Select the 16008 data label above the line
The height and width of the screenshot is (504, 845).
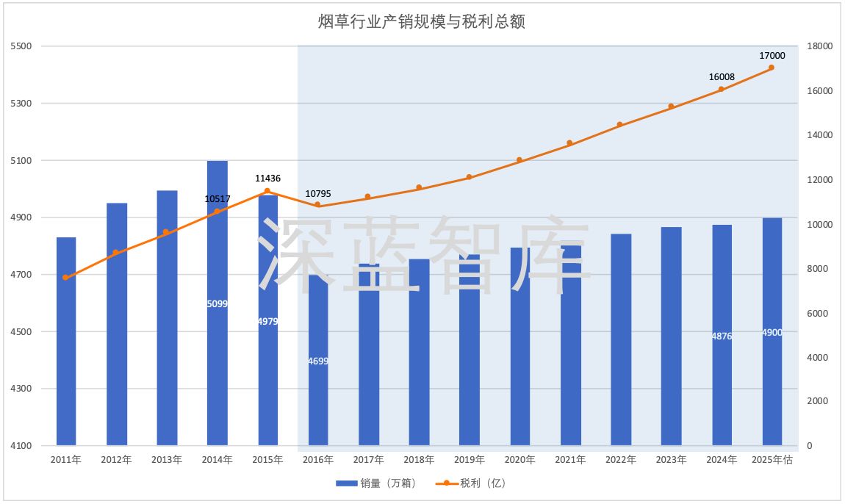[x=722, y=76]
